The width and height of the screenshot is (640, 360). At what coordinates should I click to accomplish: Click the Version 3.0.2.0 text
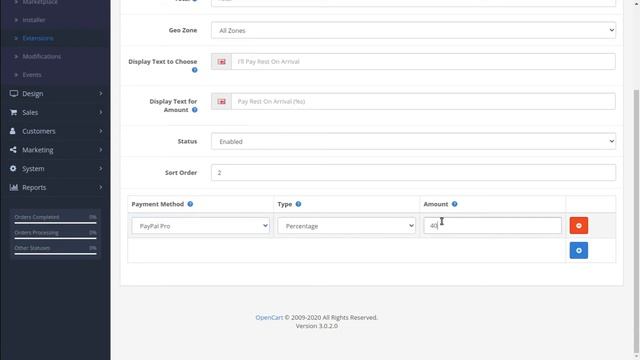(x=316, y=326)
